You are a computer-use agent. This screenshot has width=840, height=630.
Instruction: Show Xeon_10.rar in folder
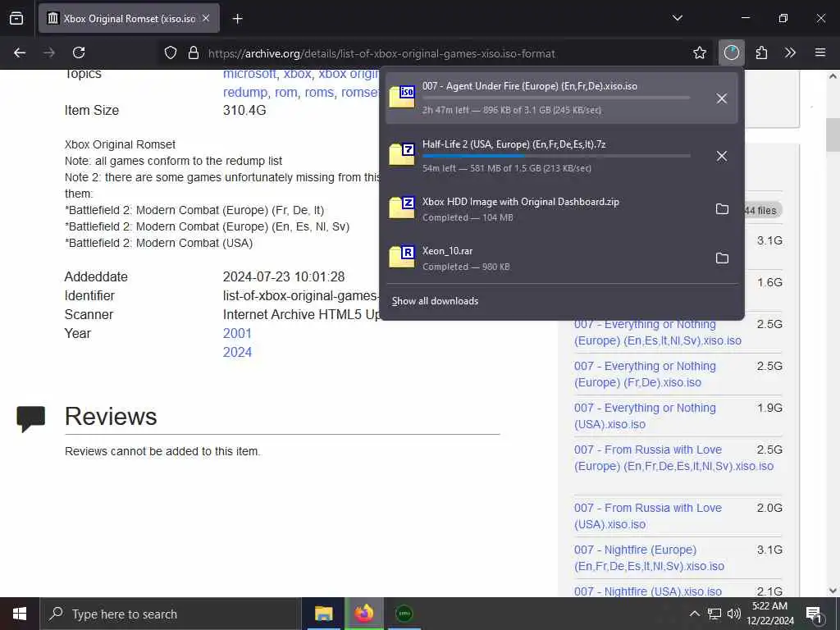point(722,258)
